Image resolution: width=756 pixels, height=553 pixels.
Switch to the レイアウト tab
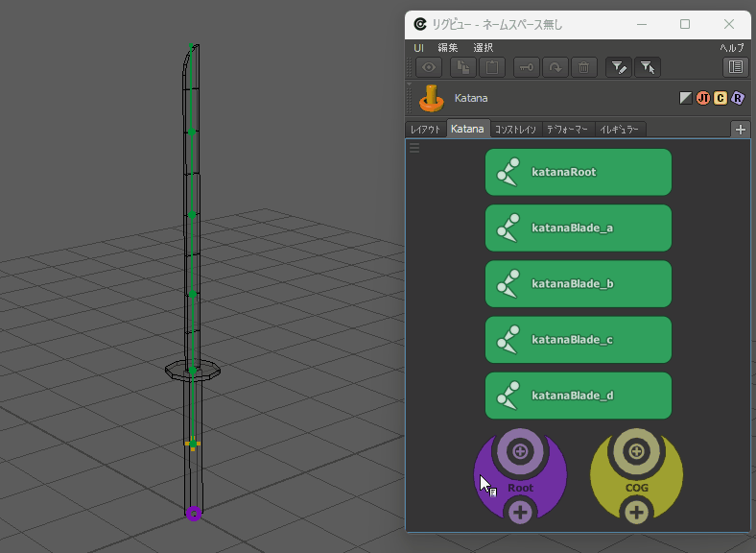click(x=425, y=130)
